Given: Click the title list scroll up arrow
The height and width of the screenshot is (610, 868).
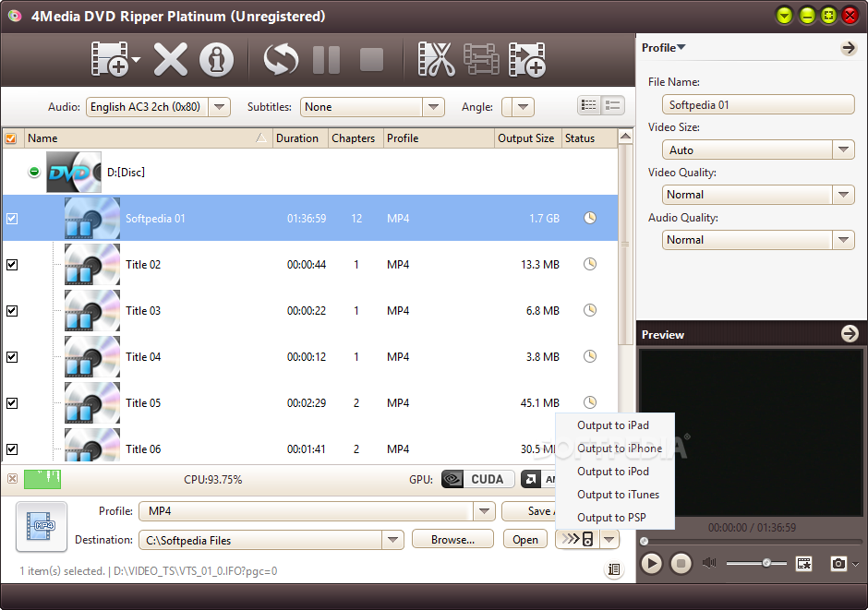Looking at the screenshot, I should [625, 137].
